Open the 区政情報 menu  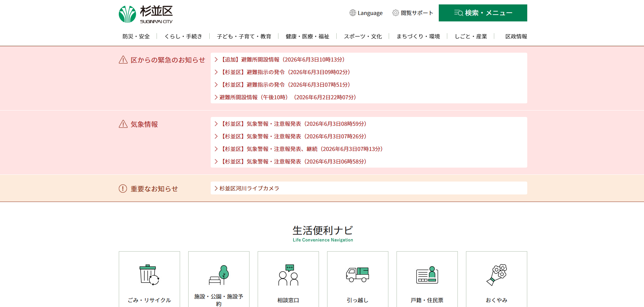click(x=516, y=36)
